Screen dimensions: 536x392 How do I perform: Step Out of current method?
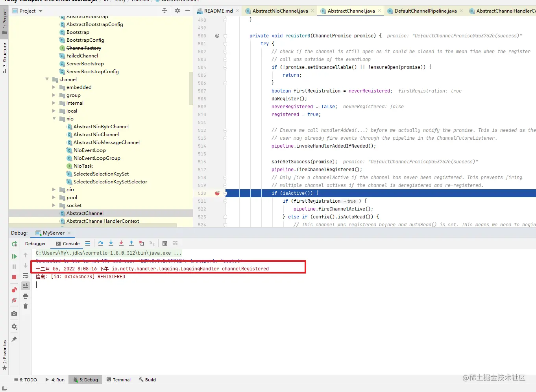131,243
